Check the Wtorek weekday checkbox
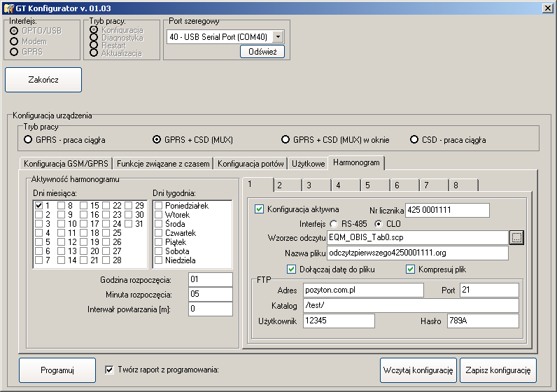Viewport: 557px width, 392px height. (158, 215)
